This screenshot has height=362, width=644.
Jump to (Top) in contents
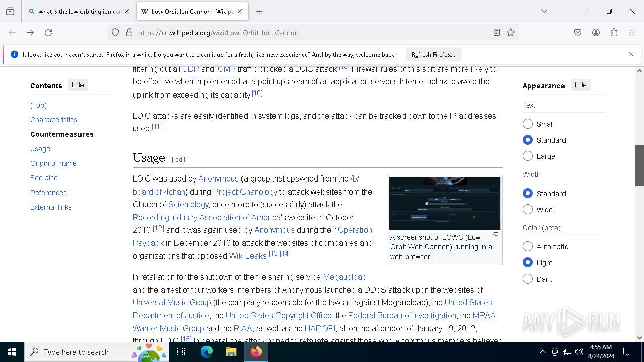click(x=38, y=105)
